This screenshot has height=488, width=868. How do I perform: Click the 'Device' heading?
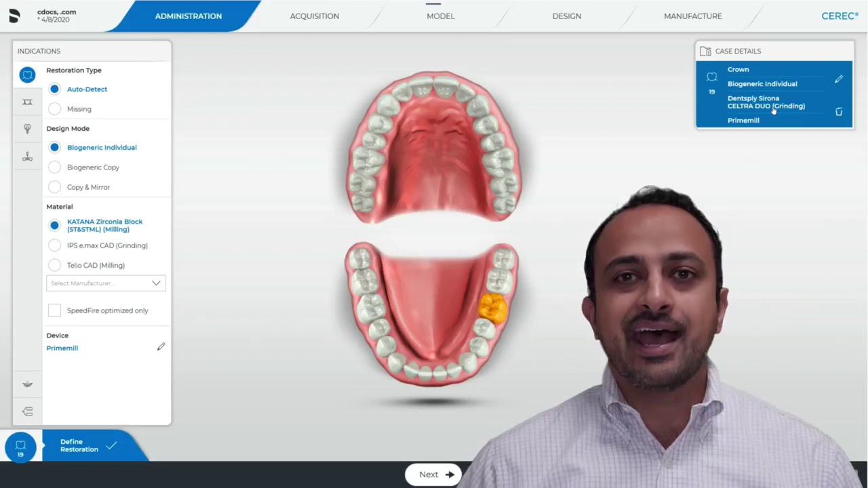click(58, 335)
